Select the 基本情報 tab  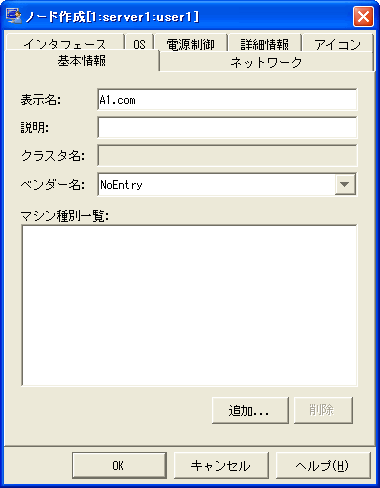point(82,61)
